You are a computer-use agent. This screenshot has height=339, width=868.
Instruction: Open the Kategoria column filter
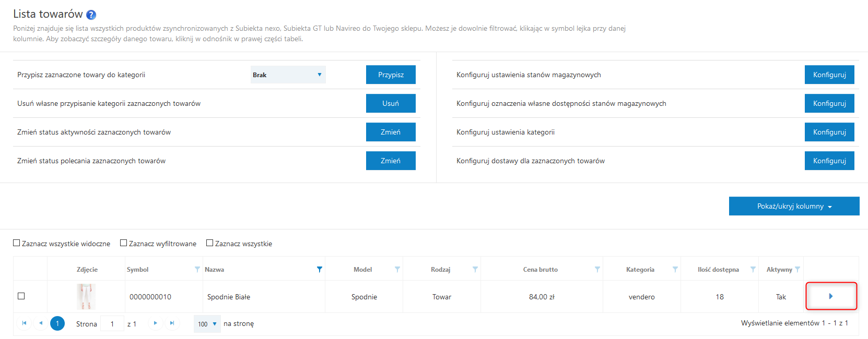pos(675,270)
